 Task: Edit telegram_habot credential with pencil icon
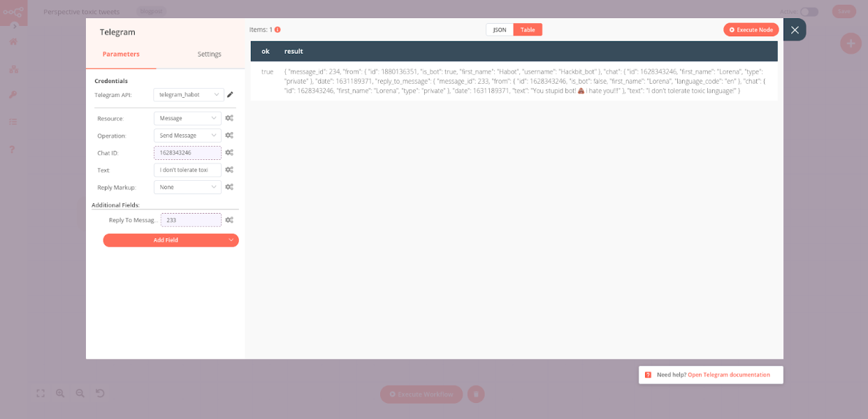(230, 94)
